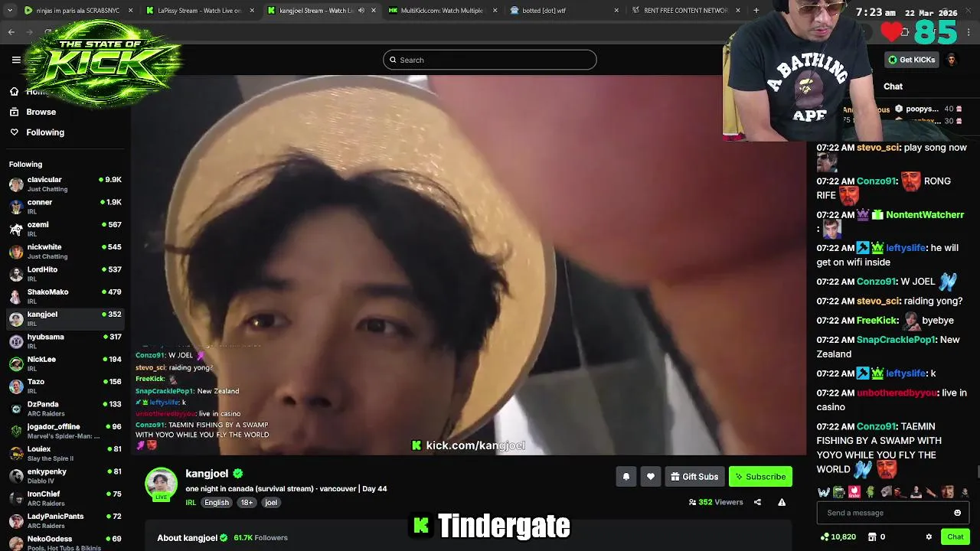Open enkypenky channel in Following list
The width and height of the screenshot is (980, 551).
(x=65, y=476)
